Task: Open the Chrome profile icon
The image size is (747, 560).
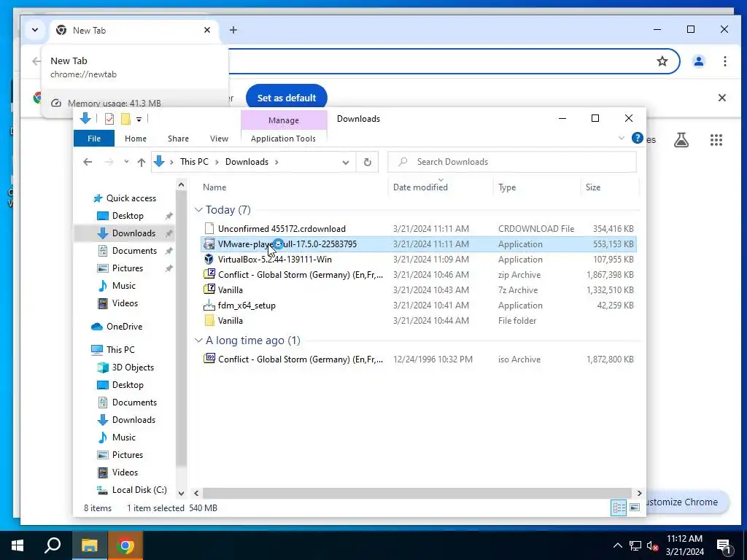Action: click(x=699, y=61)
